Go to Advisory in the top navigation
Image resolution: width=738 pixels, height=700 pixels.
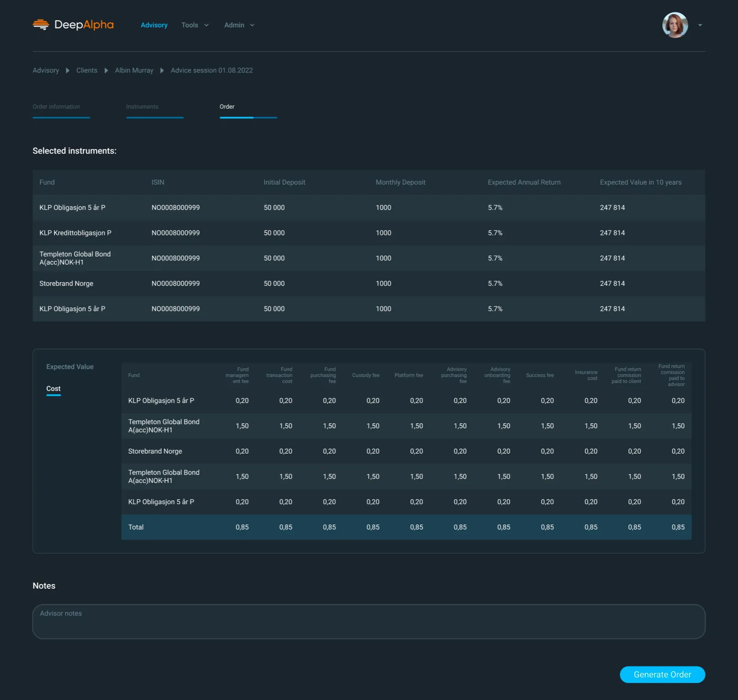pos(154,25)
